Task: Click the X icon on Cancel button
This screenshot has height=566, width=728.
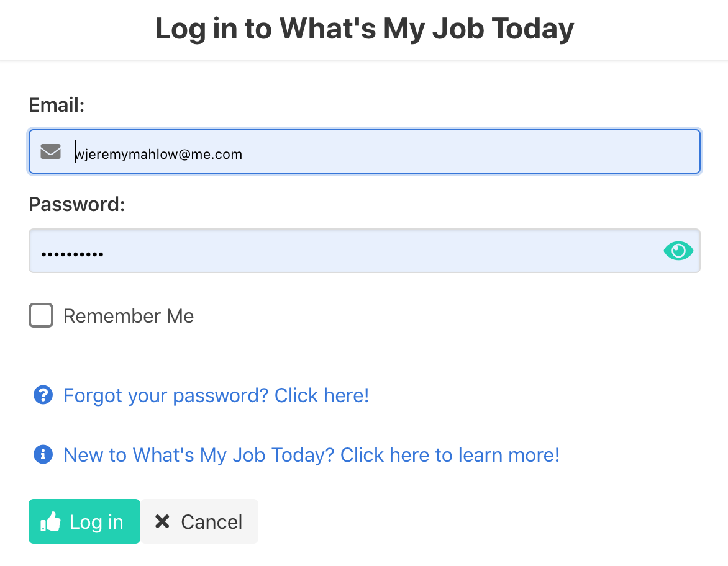Action: pyautogui.click(x=162, y=521)
